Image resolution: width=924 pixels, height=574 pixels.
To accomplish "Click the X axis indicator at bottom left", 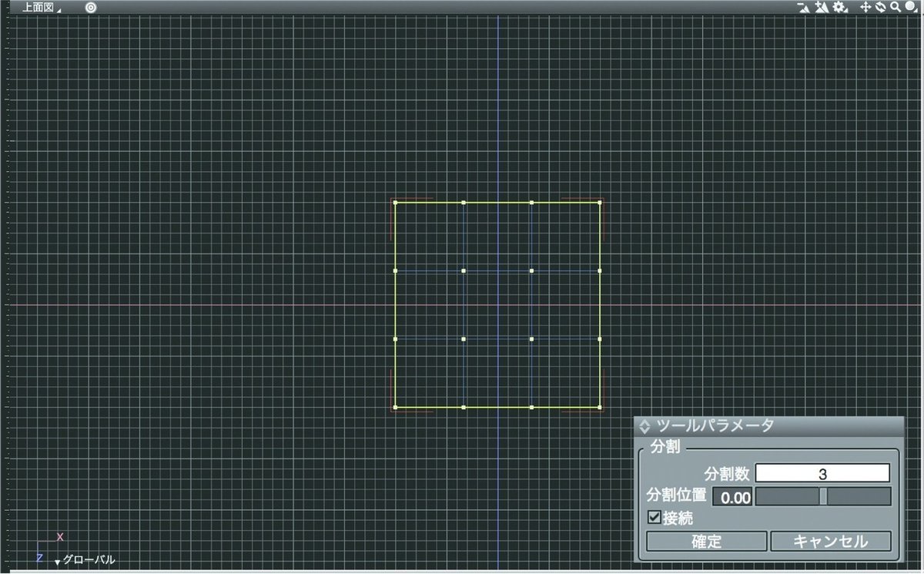I will point(59,536).
